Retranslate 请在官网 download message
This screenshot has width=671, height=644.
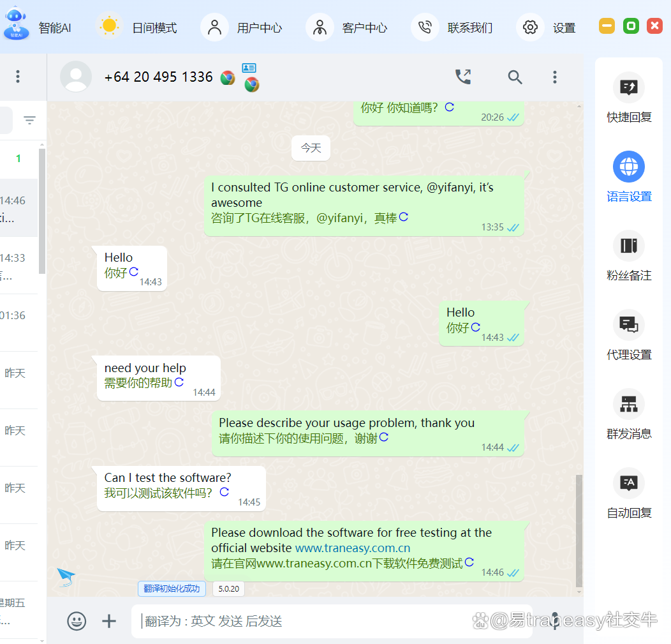tap(469, 562)
